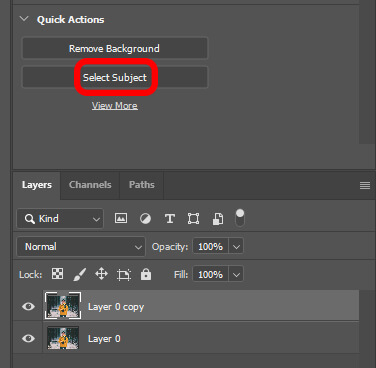376x368 pixels.
Task: Filter for pixel layers icon
Action: (121, 218)
